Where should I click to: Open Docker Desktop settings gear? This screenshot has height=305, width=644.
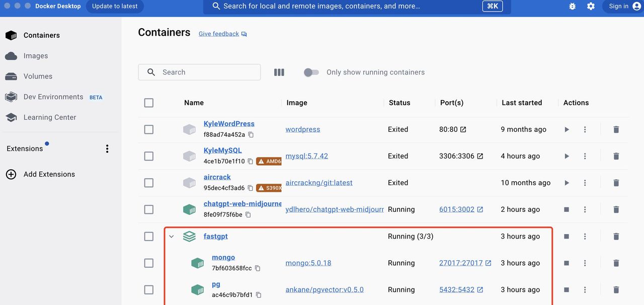(591, 6)
